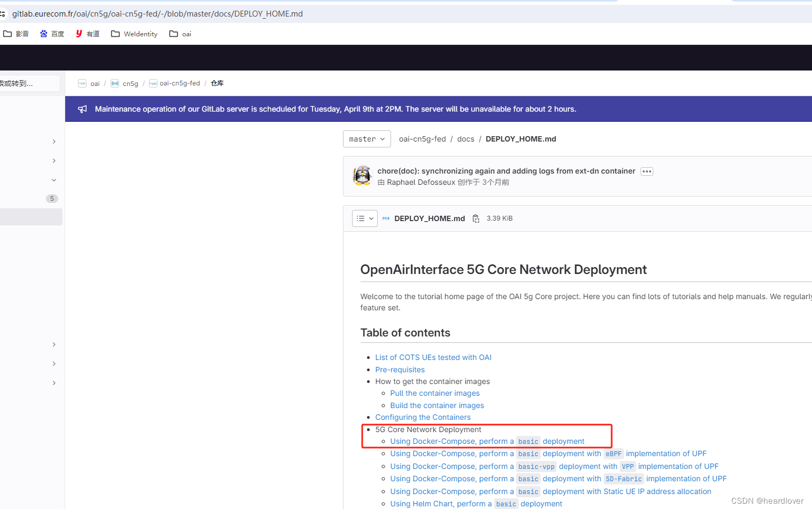812x509 pixels.
Task: Open the rendered file display options dropdown
Action: click(x=364, y=218)
